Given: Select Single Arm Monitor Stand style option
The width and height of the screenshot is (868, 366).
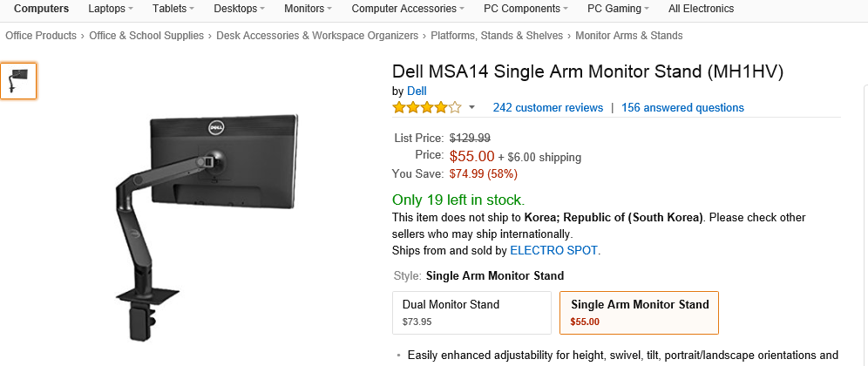Looking at the screenshot, I should point(639,313).
